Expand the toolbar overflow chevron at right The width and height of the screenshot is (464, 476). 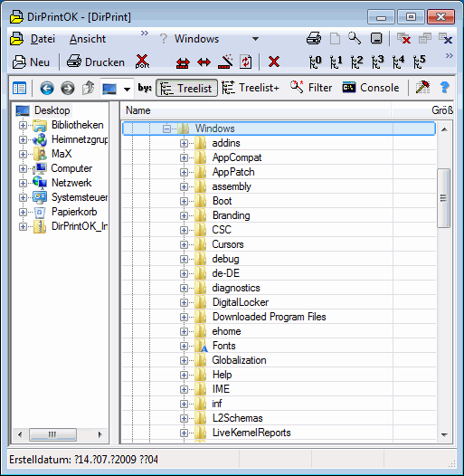point(450,55)
